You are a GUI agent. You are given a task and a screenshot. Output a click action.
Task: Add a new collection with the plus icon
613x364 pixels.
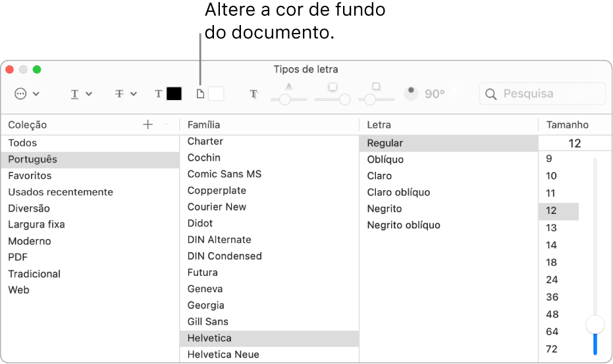[147, 124]
